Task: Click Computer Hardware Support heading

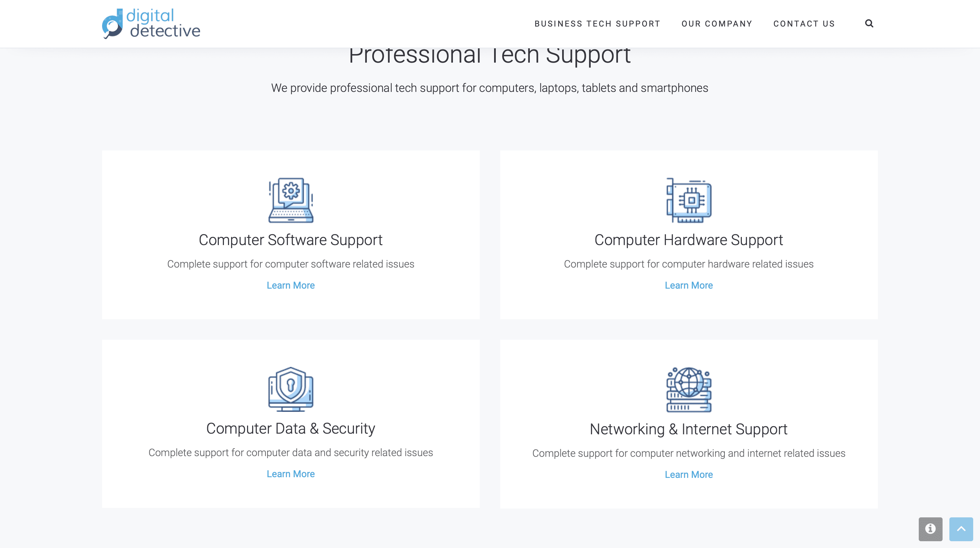Action: click(689, 240)
